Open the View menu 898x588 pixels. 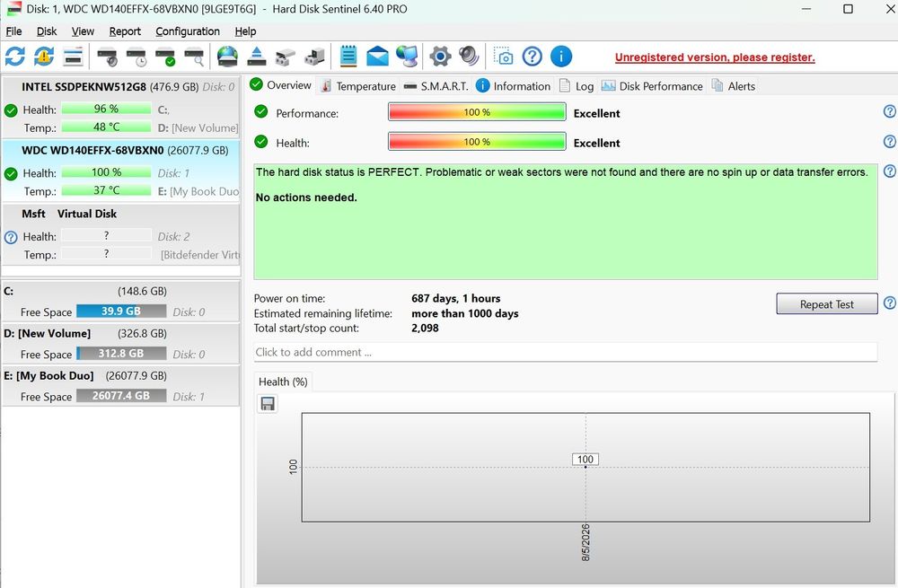[83, 31]
